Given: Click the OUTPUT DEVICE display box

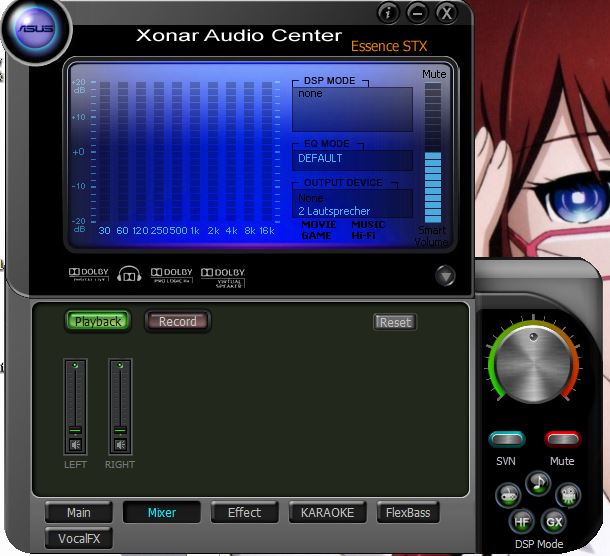Looking at the screenshot, I should click(x=352, y=203).
